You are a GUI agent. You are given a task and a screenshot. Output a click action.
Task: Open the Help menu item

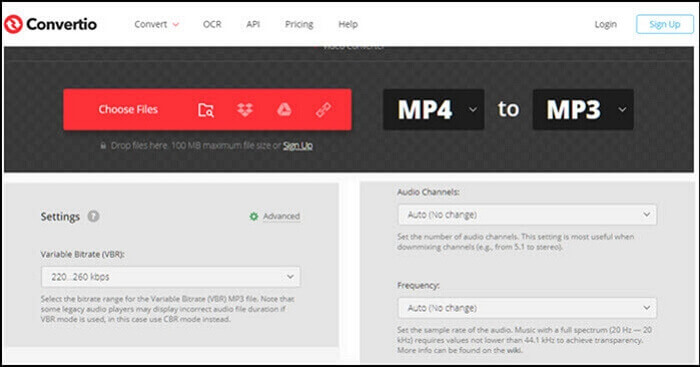(x=348, y=24)
